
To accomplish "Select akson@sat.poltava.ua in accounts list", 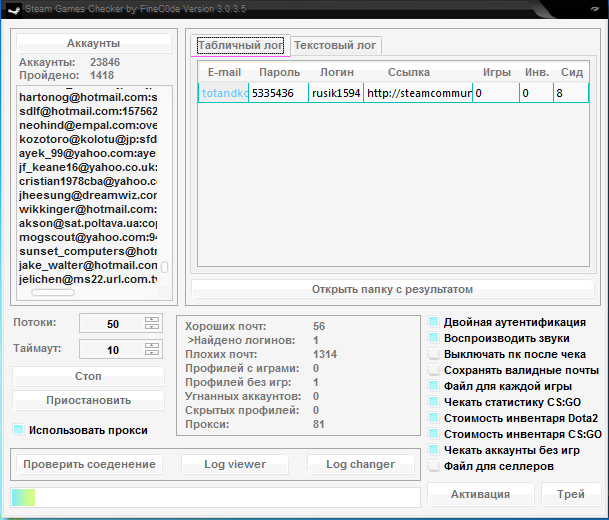I will [x=88, y=223].
